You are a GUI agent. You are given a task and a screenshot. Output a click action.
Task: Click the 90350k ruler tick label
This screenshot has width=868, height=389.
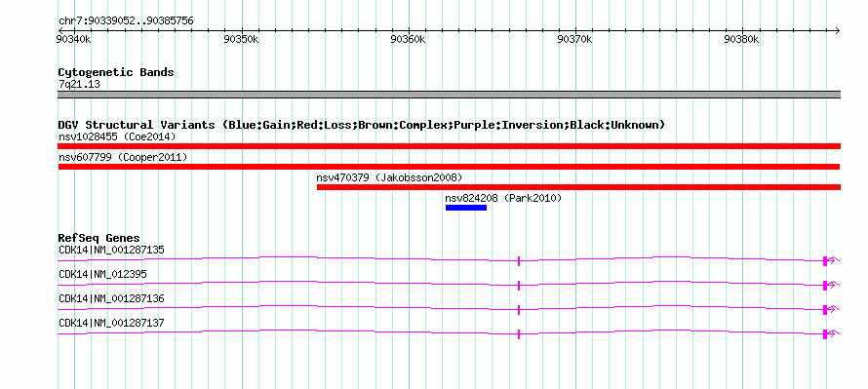241,39
